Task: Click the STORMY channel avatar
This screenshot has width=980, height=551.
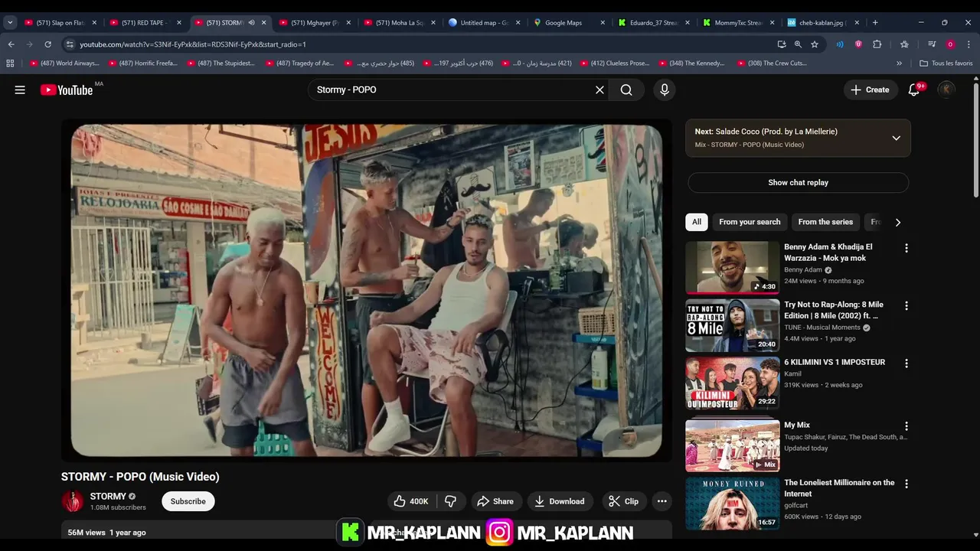Action: [x=73, y=501]
